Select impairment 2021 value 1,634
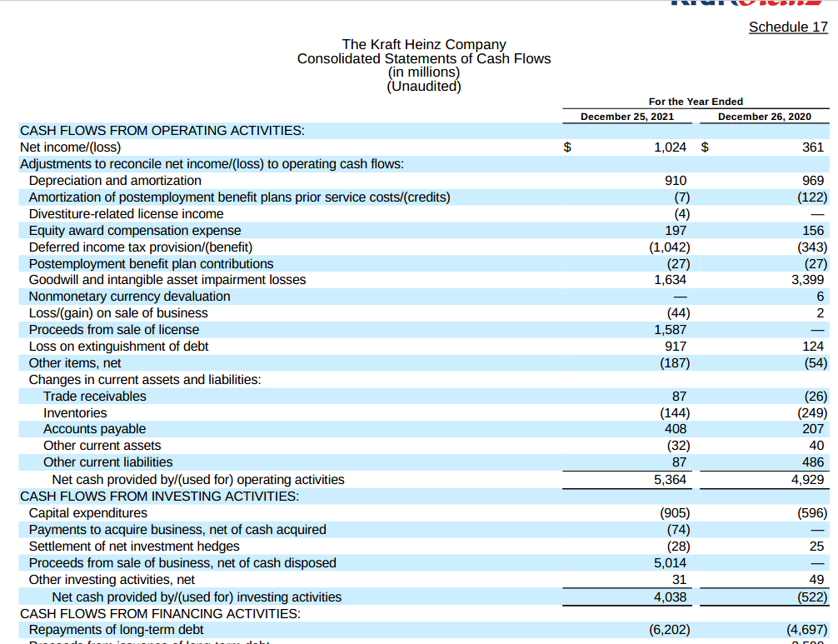 670,280
